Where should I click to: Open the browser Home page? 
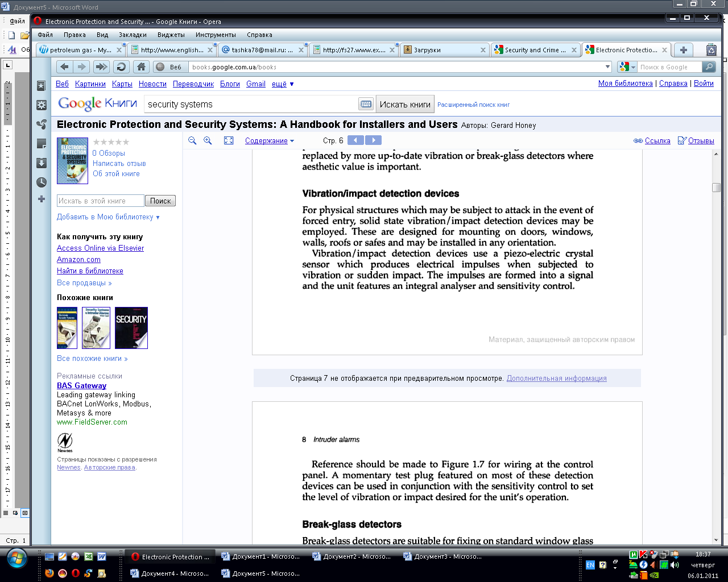141,67
